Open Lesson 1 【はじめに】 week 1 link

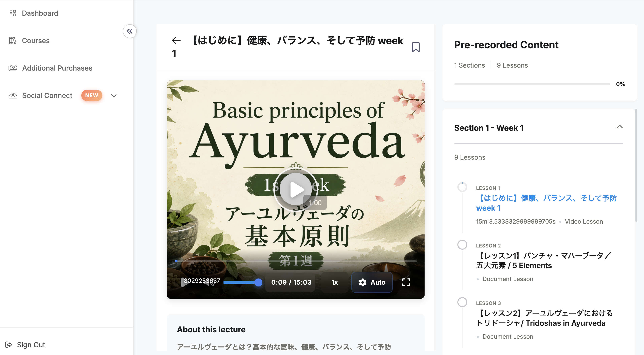(546, 203)
